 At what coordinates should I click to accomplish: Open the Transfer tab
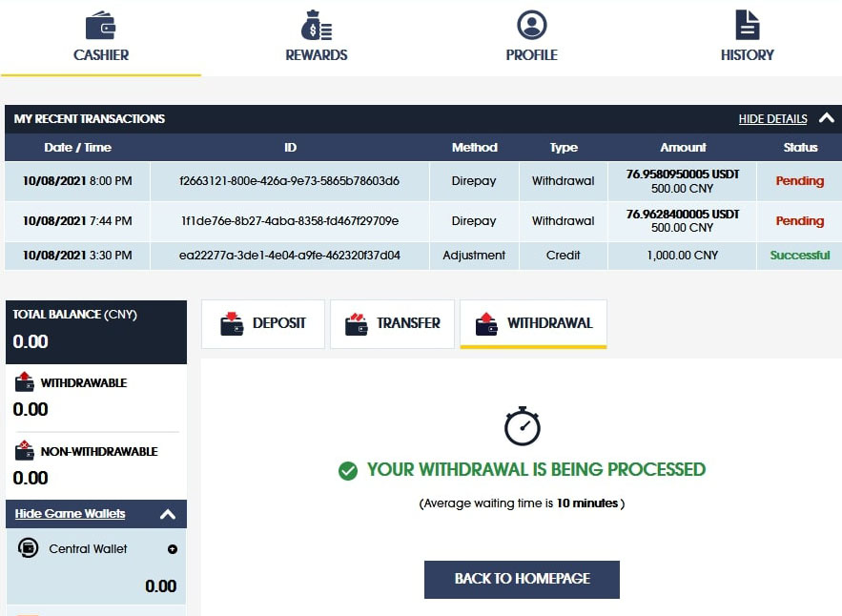coord(392,323)
